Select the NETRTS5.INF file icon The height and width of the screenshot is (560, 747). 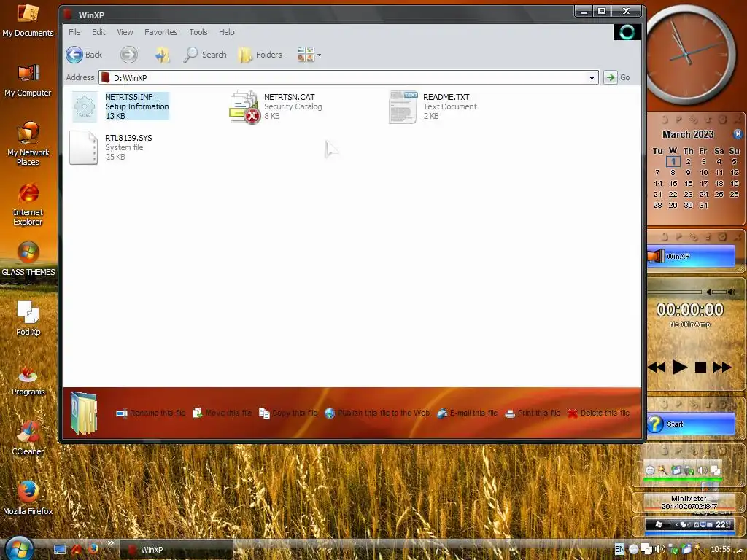click(x=85, y=106)
